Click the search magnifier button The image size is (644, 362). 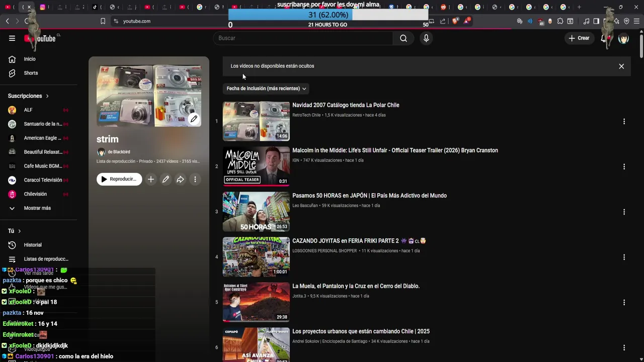point(404,38)
